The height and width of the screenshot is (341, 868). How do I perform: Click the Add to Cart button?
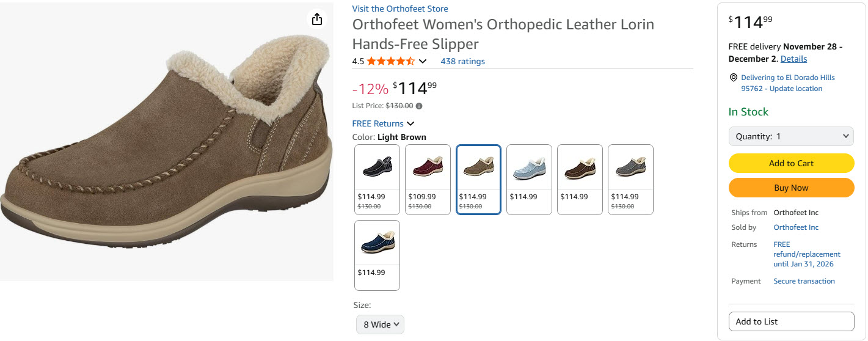coord(791,163)
